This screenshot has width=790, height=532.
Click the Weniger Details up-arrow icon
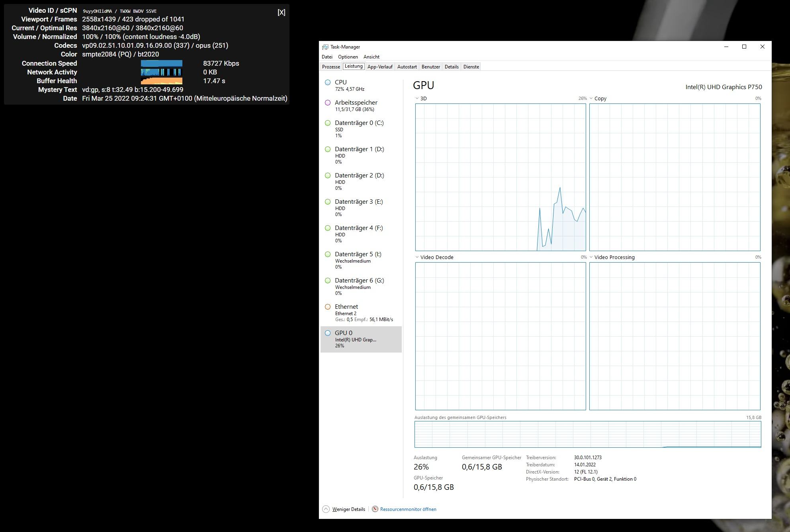[326, 509]
